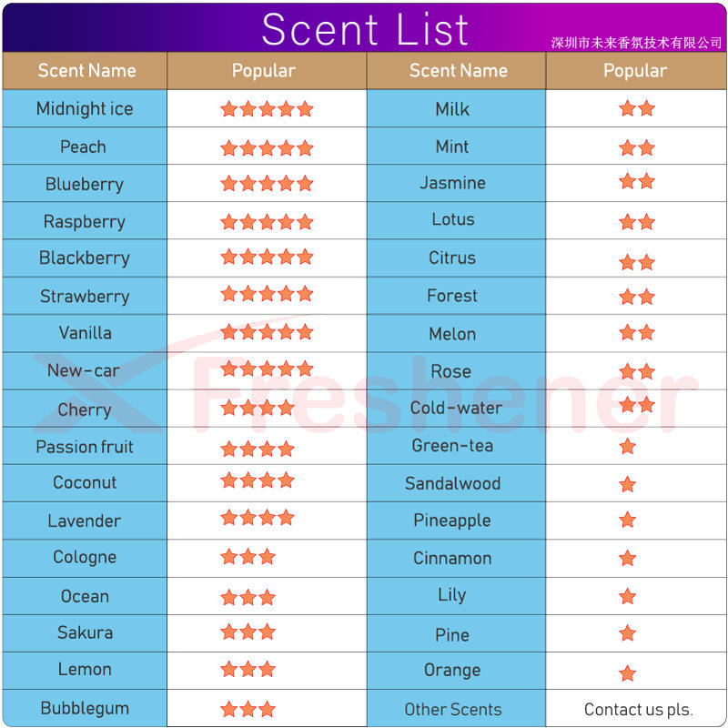The image size is (728, 728).
Task: Click the star rating next to Cherry
Action: click(x=258, y=408)
